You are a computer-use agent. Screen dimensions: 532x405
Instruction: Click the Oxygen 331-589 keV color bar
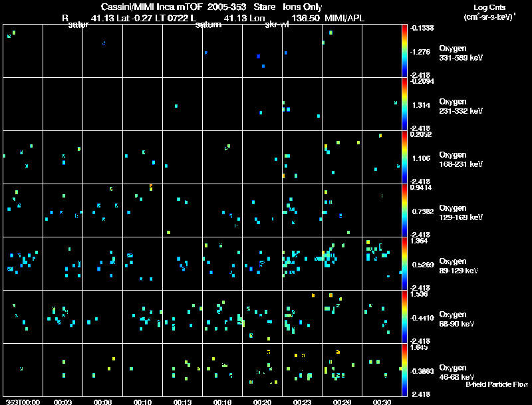tap(404, 51)
